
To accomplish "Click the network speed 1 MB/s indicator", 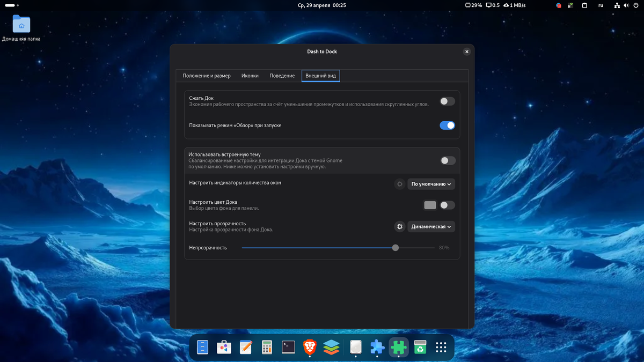I will pos(514,5).
